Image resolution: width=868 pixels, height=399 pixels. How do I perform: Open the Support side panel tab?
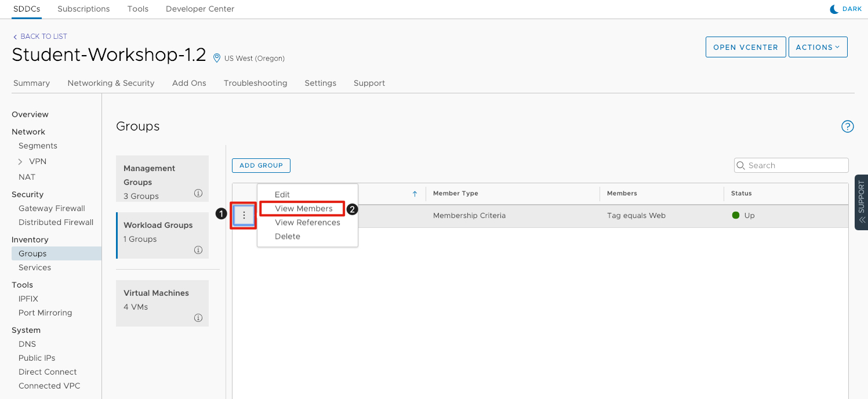pyautogui.click(x=861, y=202)
